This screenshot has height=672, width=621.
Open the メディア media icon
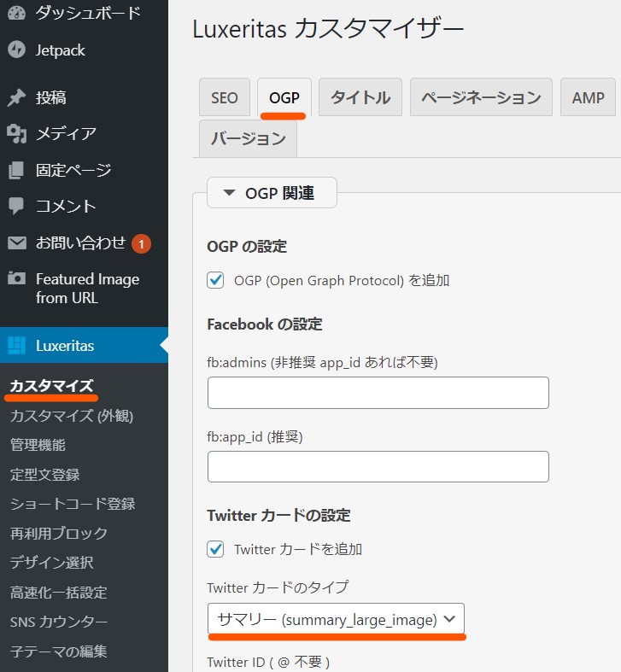[17, 134]
